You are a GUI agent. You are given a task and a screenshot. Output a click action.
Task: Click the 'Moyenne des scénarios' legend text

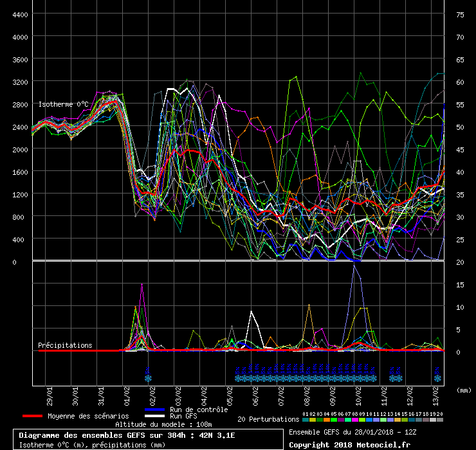coord(88,416)
